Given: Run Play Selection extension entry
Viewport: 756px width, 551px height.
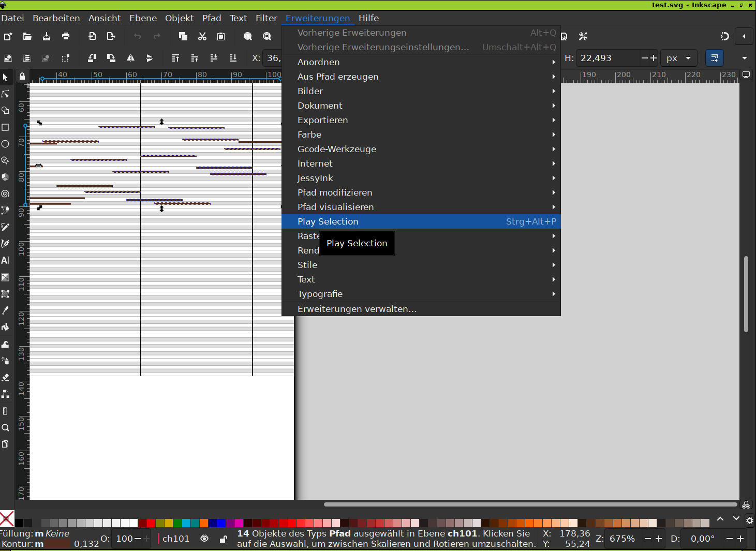Looking at the screenshot, I should click(x=421, y=221).
